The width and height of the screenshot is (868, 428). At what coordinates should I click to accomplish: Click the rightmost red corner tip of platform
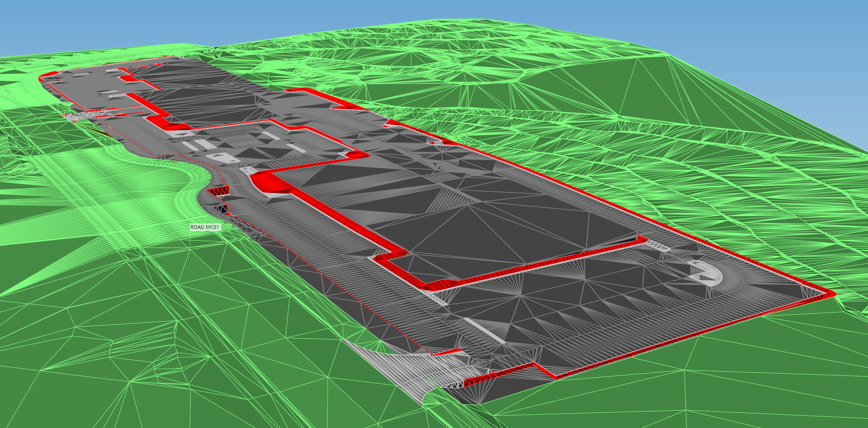click(834, 293)
